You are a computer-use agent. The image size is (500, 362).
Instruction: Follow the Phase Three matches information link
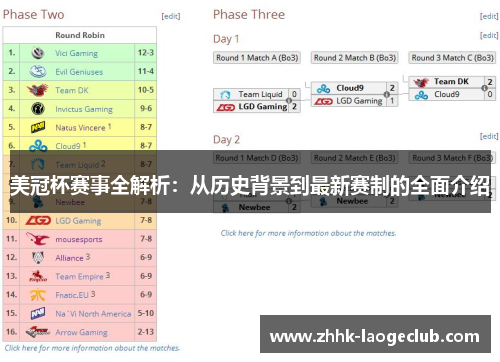pos(308,233)
